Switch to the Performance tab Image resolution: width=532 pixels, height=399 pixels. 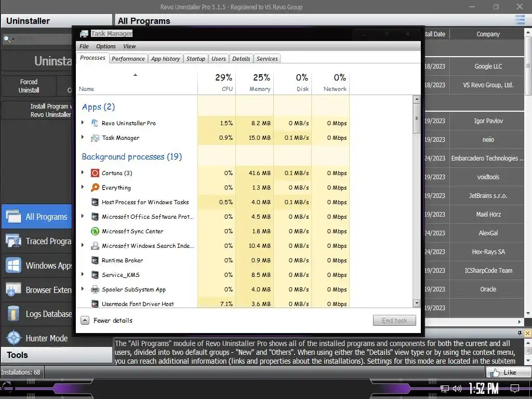pos(128,59)
